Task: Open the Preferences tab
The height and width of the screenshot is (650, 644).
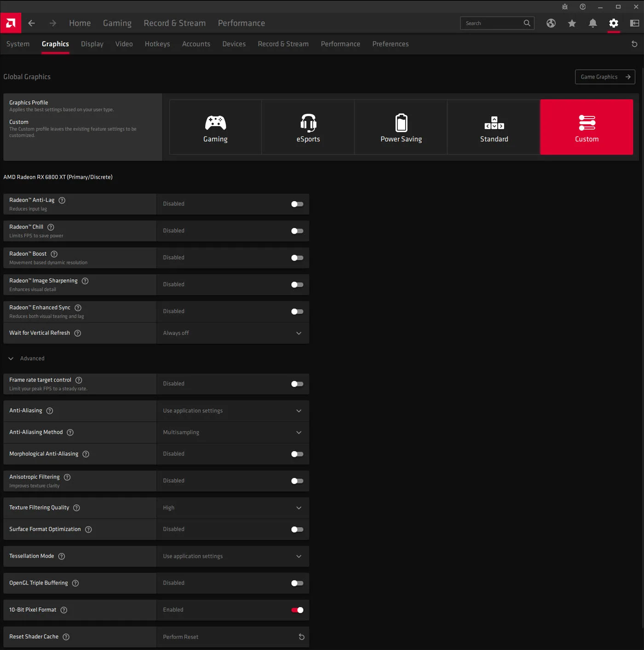Action: [391, 44]
